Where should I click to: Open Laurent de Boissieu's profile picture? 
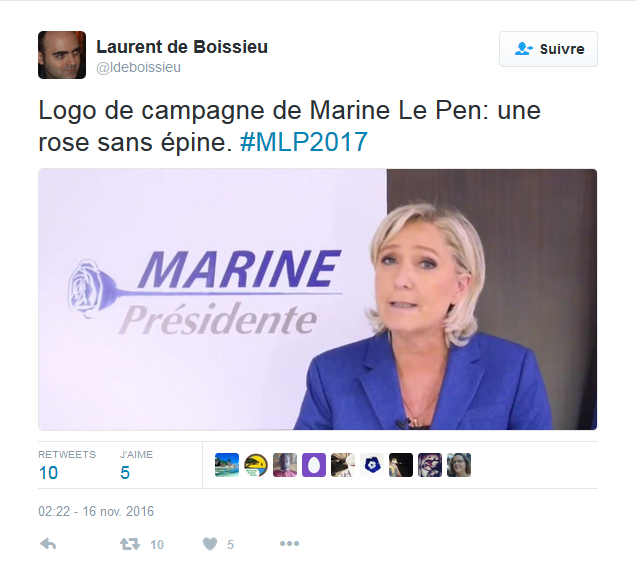62,55
